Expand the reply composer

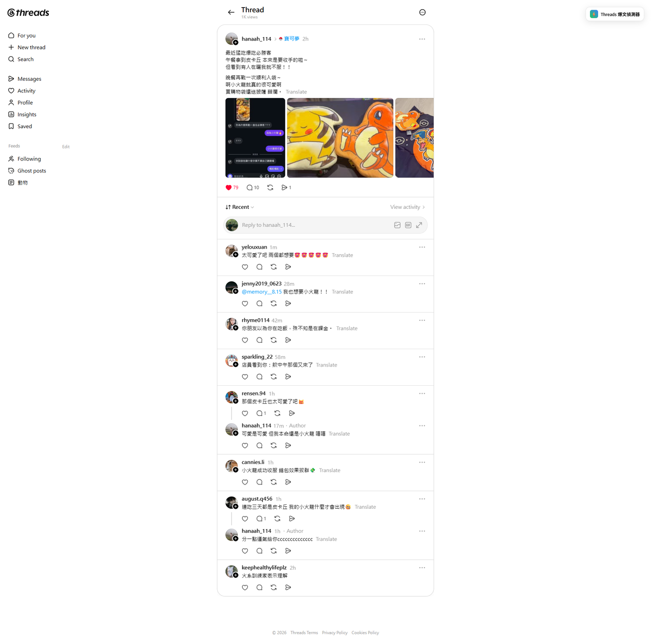click(419, 225)
